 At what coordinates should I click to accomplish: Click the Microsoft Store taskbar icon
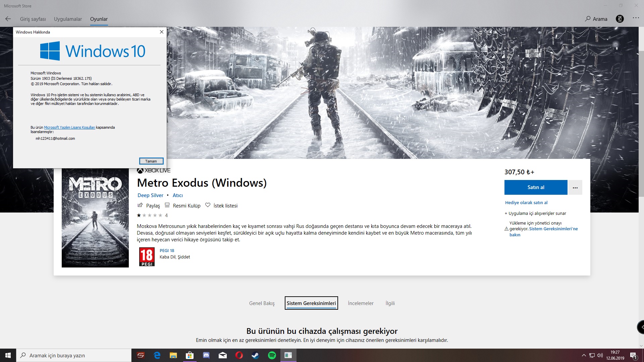pyautogui.click(x=190, y=355)
